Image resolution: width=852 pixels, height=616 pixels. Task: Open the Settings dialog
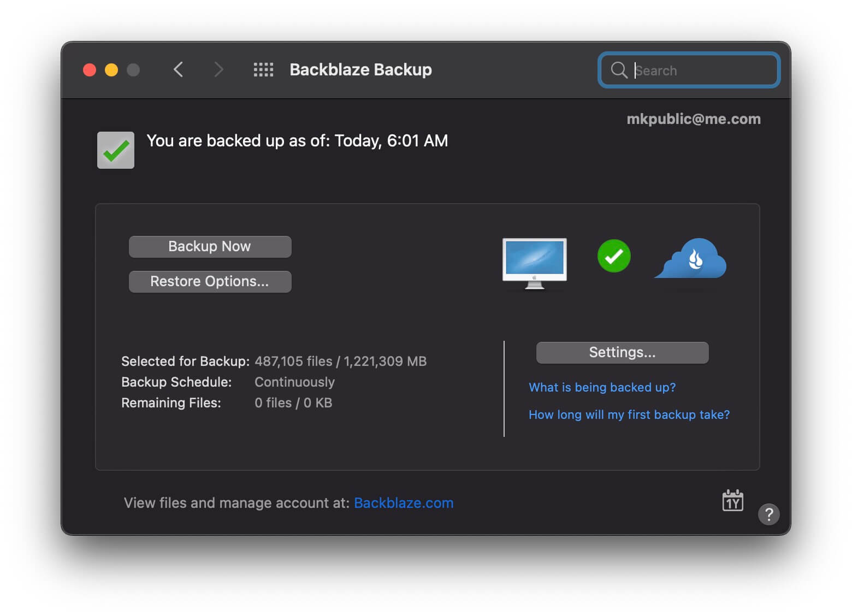[622, 353]
